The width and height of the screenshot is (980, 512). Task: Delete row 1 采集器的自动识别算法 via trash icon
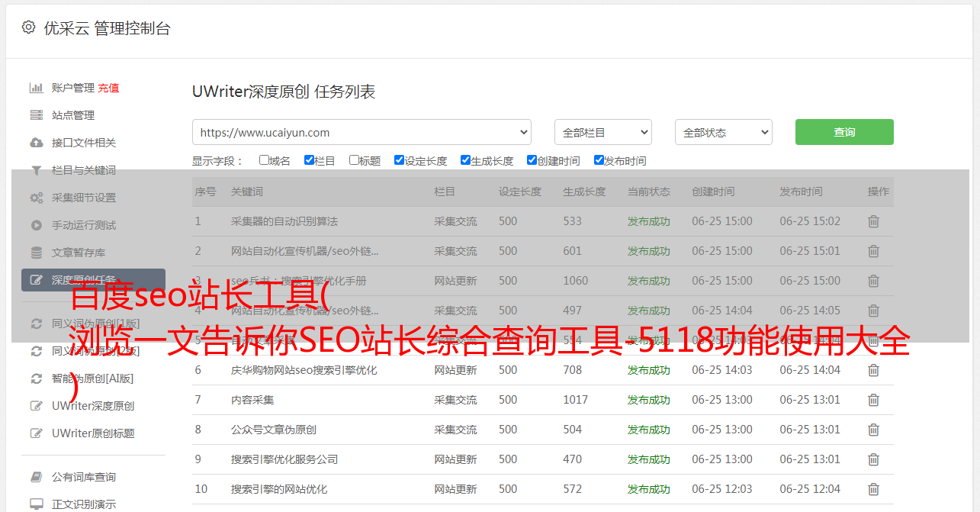tap(873, 221)
